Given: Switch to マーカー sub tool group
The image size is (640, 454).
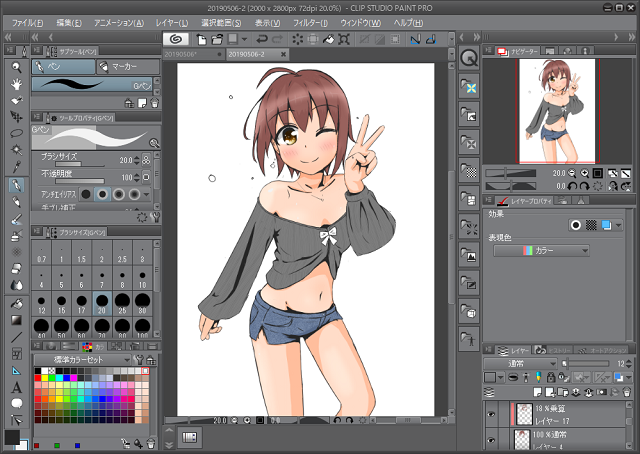Looking at the screenshot, I should pos(128,67).
